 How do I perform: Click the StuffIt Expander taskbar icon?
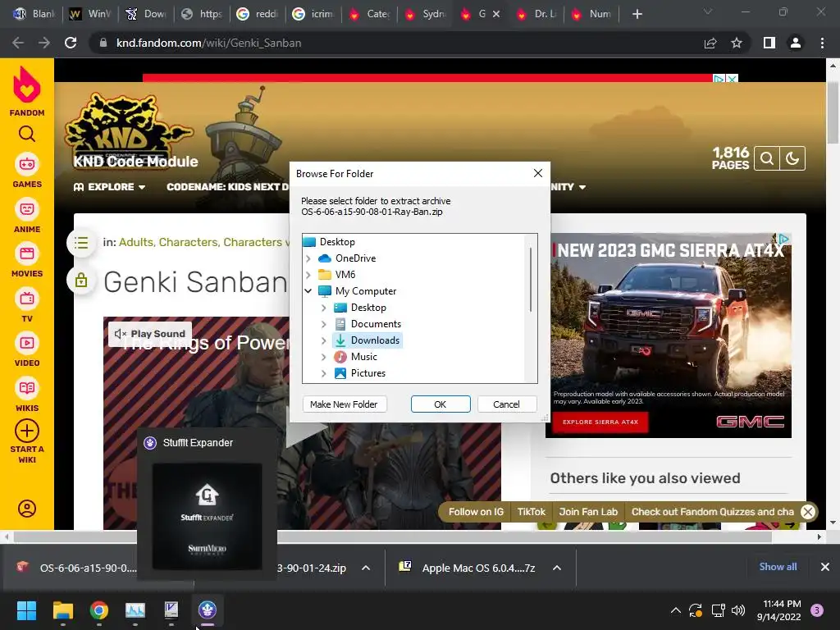point(208,610)
